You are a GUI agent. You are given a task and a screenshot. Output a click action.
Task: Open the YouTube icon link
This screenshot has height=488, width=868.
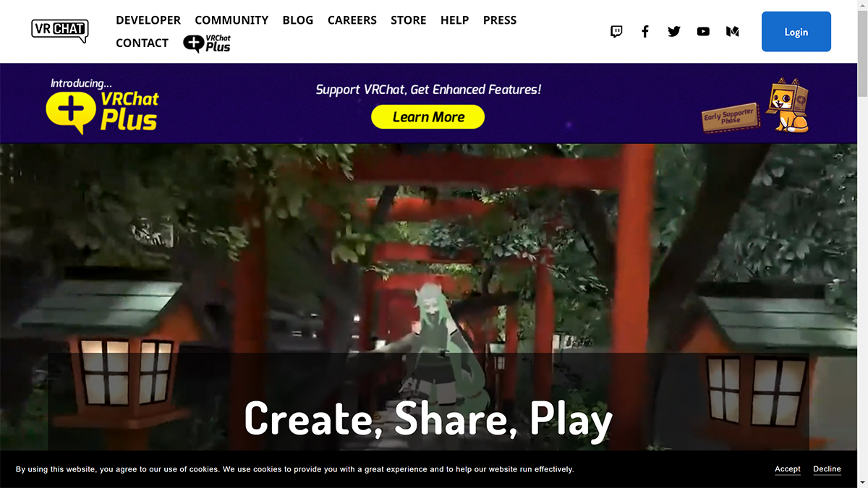coord(703,32)
